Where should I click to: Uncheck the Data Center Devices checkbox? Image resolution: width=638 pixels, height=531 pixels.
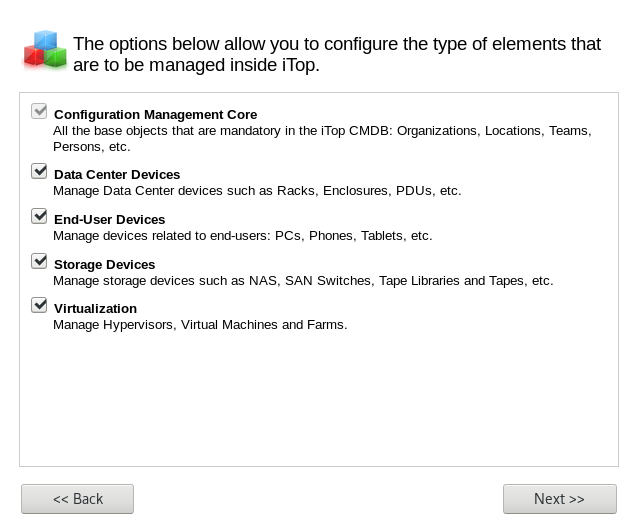(x=40, y=171)
